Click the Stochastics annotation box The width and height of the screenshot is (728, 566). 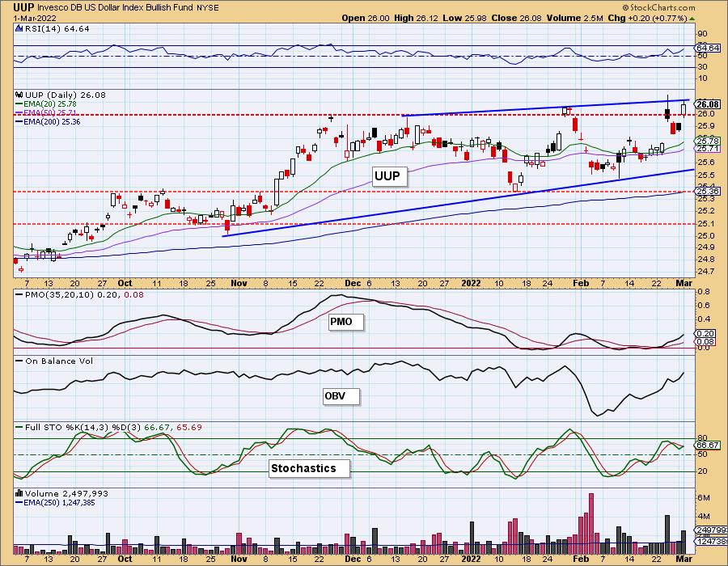[309, 468]
